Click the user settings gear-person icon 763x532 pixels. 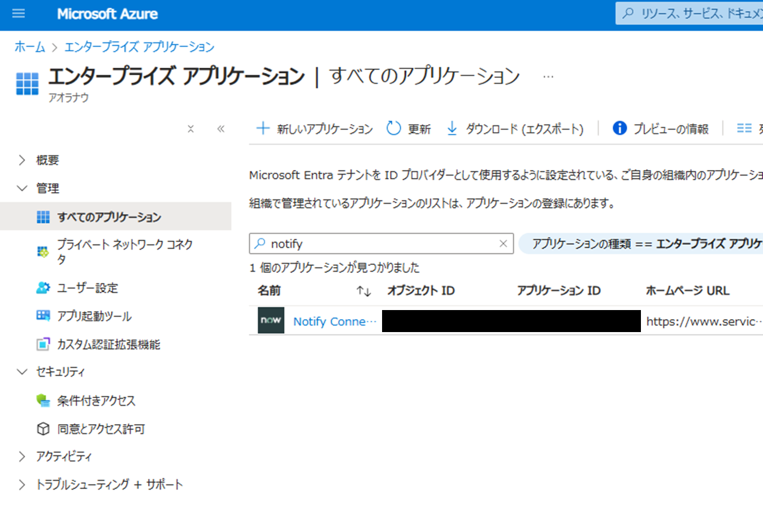(x=43, y=288)
